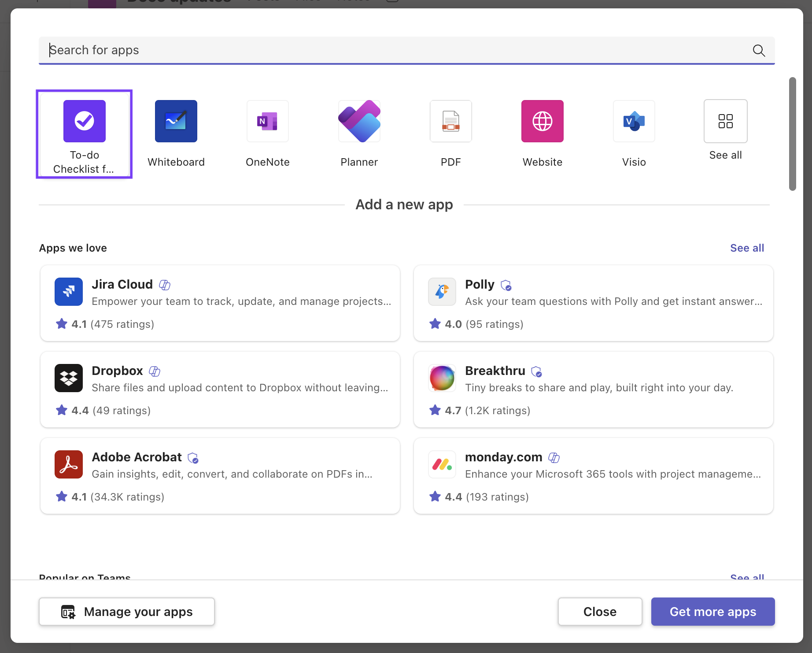Viewport: 812px width, 653px height.
Task: Choose the Adobe Acrobat app card
Action: [220, 476]
